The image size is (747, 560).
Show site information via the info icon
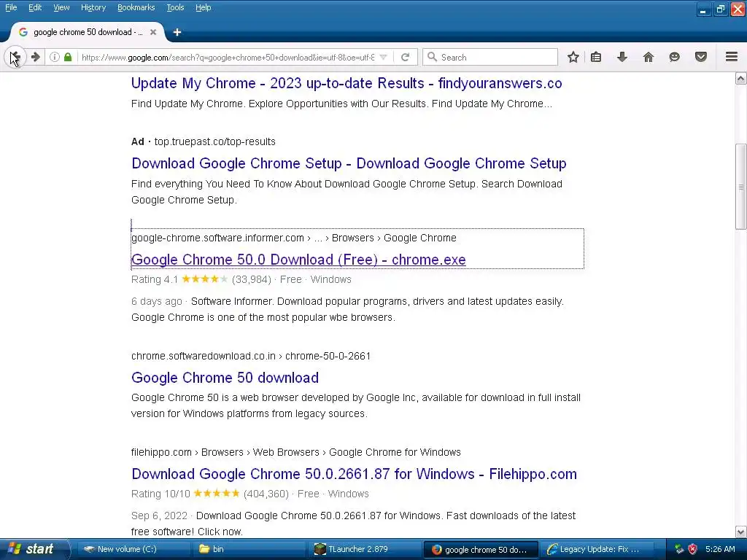click(54, 57)
